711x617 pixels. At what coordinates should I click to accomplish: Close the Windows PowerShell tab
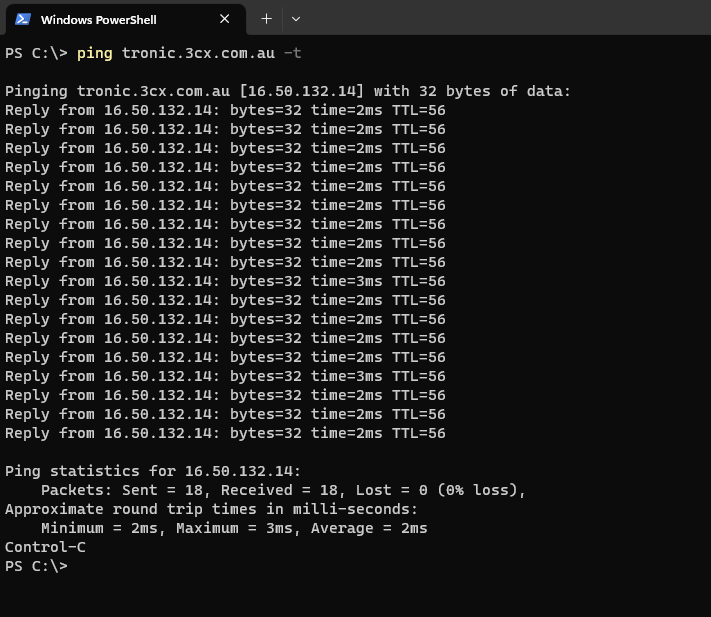point(225,19)
